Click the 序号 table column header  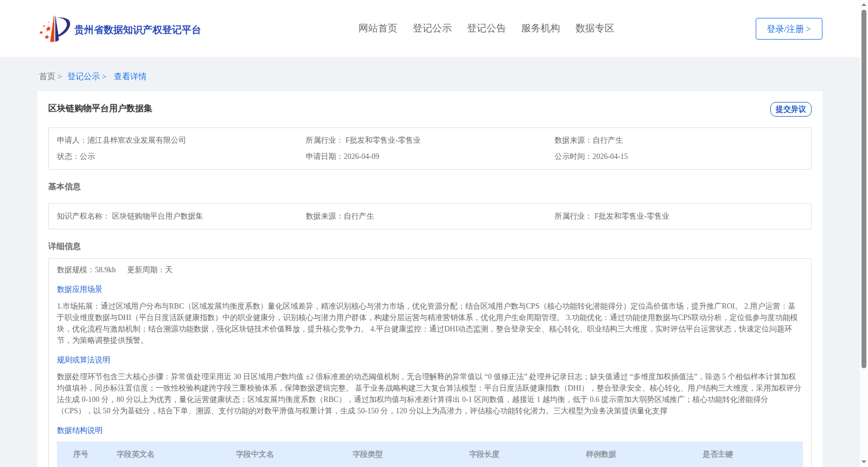tap(81, 454)
